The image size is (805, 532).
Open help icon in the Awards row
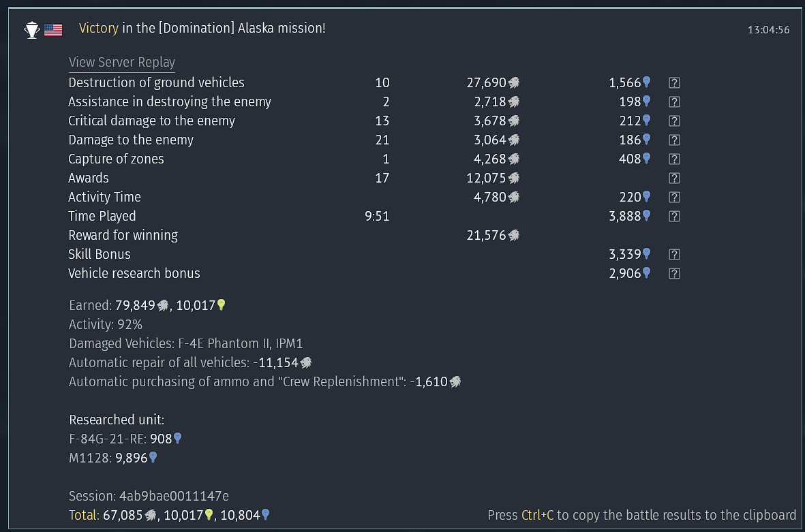(674, 178)
